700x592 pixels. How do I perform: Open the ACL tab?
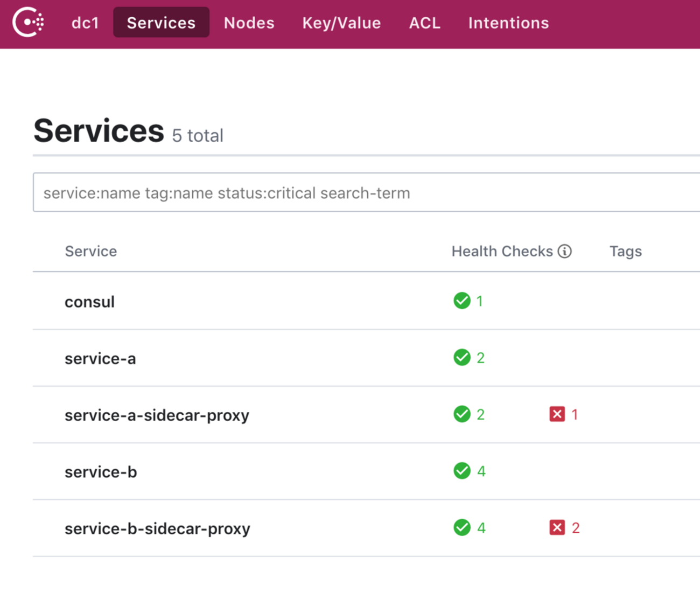(x=425, y=23)
